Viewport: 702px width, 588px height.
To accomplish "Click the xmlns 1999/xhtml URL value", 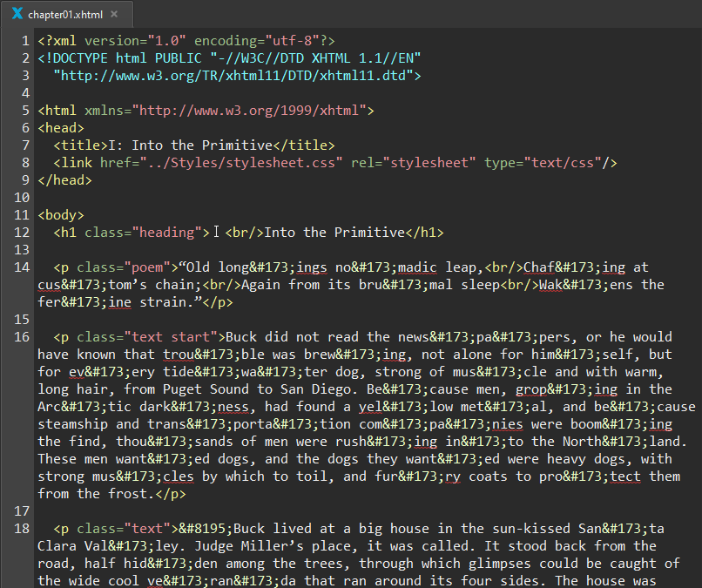I will click(x=249, y=111).
